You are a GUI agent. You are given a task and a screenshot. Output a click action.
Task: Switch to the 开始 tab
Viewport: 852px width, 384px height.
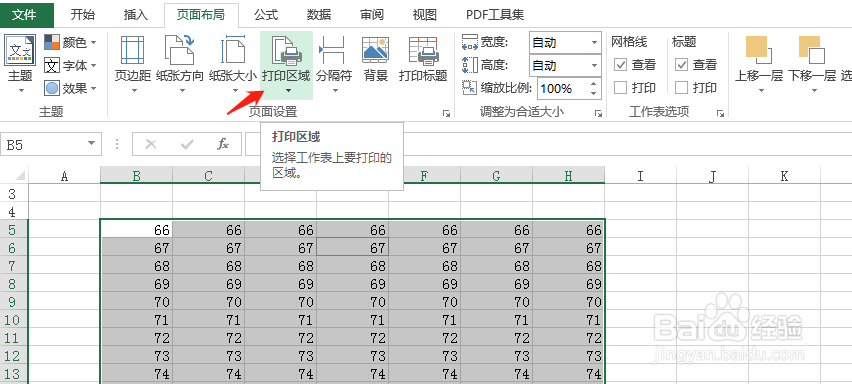83,15
